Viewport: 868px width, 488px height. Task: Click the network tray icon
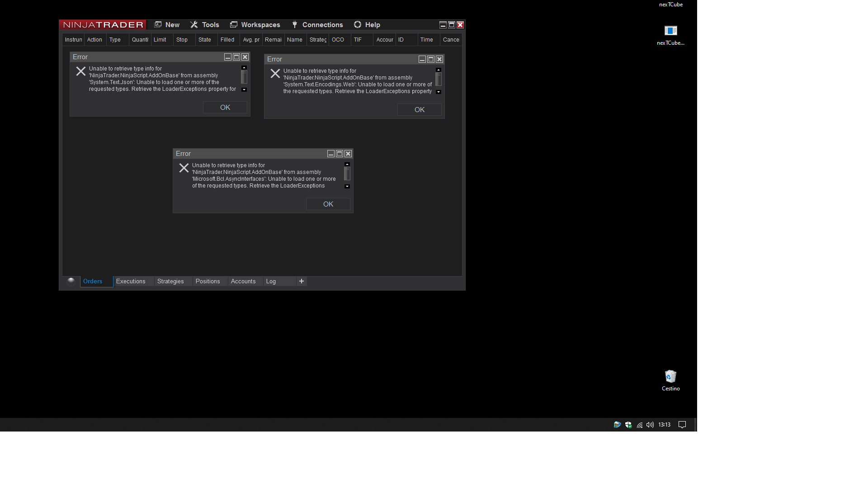pos(640,425)
